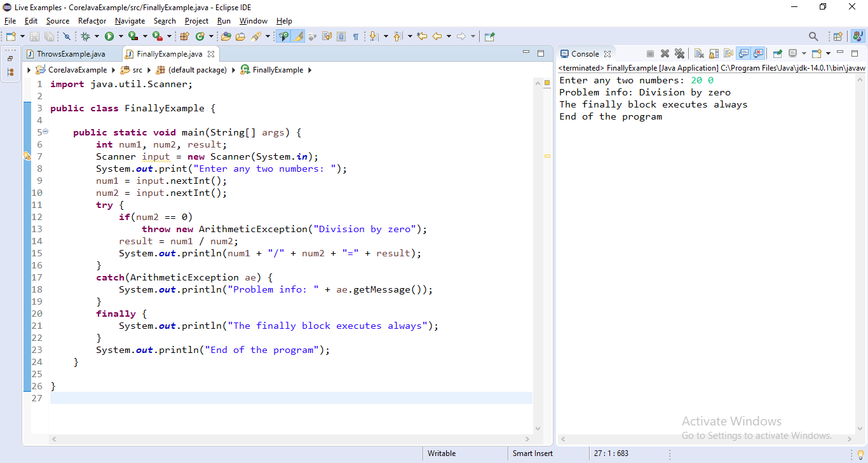This screenshot has width=868, height=463.
Task: Click Previous Annotation arrow icon
Action: [x=398, y=36]
